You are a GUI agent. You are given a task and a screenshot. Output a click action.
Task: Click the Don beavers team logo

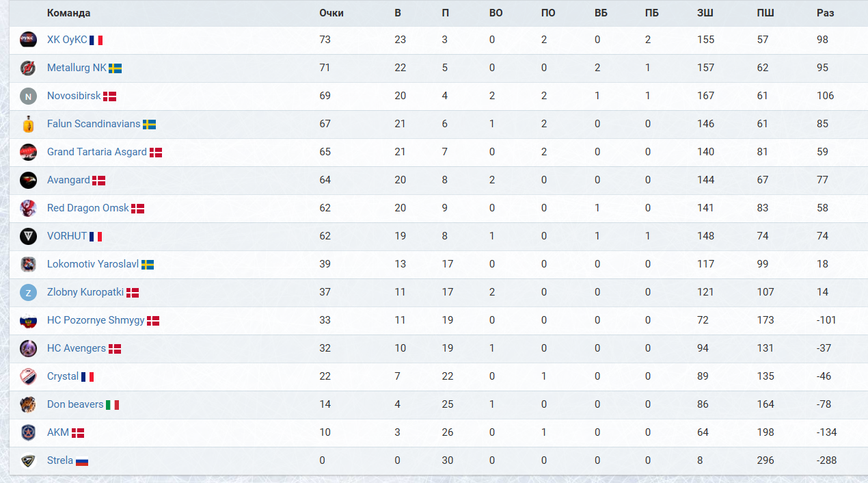[28, 404]
